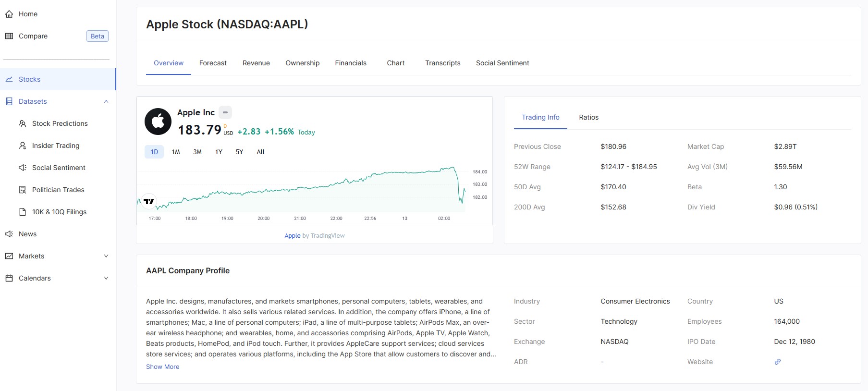Click the Dec 12, 1980 IPO date
Screen dimensions: 868x391
795,342
